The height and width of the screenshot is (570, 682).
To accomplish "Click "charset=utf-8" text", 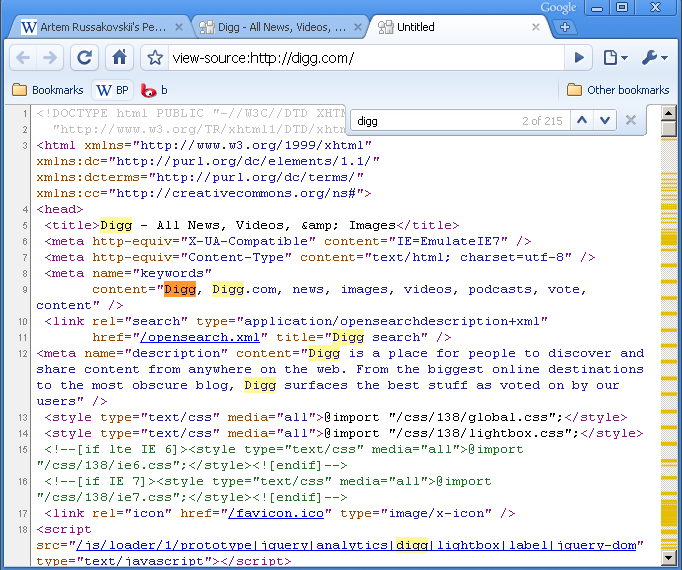I will click(x=512, y=258).
